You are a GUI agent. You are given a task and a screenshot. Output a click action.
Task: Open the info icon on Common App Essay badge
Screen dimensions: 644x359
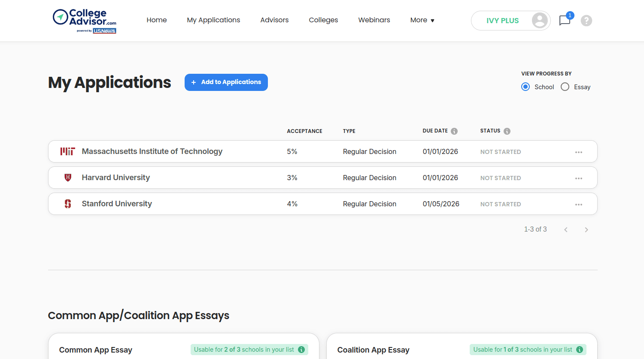click(301, 350)
